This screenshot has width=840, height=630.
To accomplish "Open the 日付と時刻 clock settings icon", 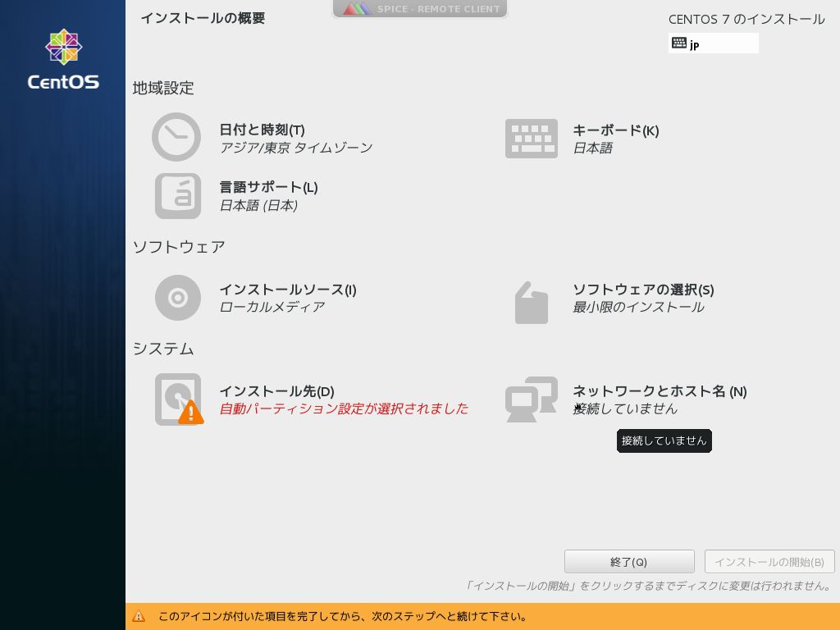I will click(x=177, y=137).
